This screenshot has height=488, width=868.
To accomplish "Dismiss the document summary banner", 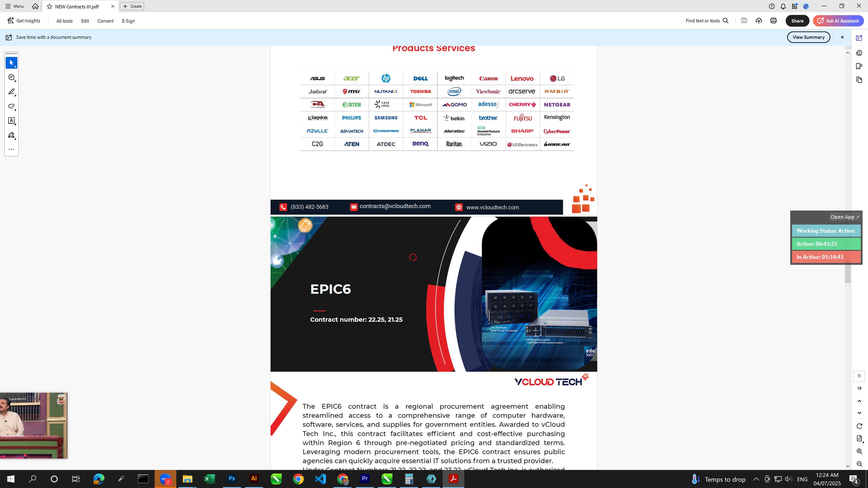I will (x=842, y=37).
